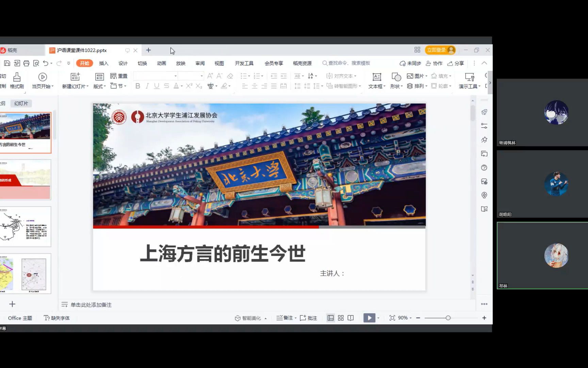Toggle Strikethrough formatting
The image size is (588, 368).
[166, 86]
